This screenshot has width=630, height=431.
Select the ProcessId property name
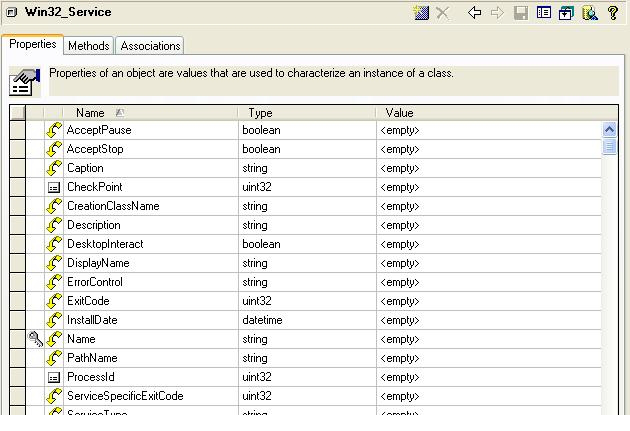click(x=90, y=377)
